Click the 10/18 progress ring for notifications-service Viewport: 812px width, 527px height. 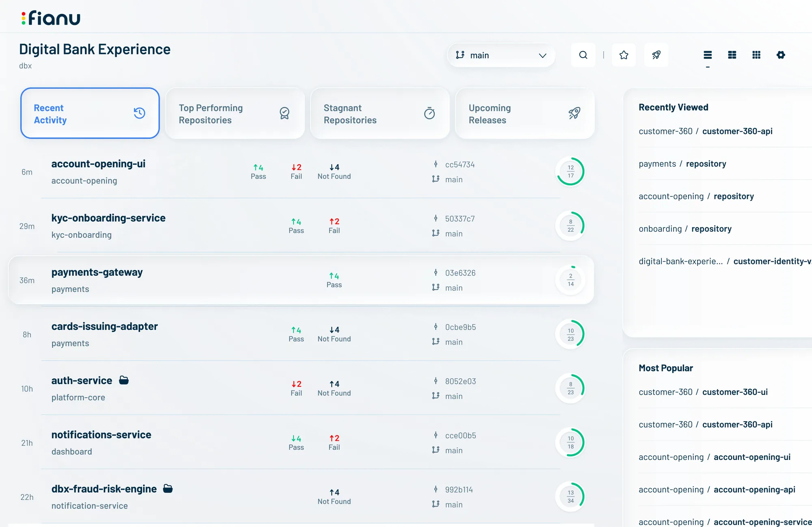coord(570,442)
